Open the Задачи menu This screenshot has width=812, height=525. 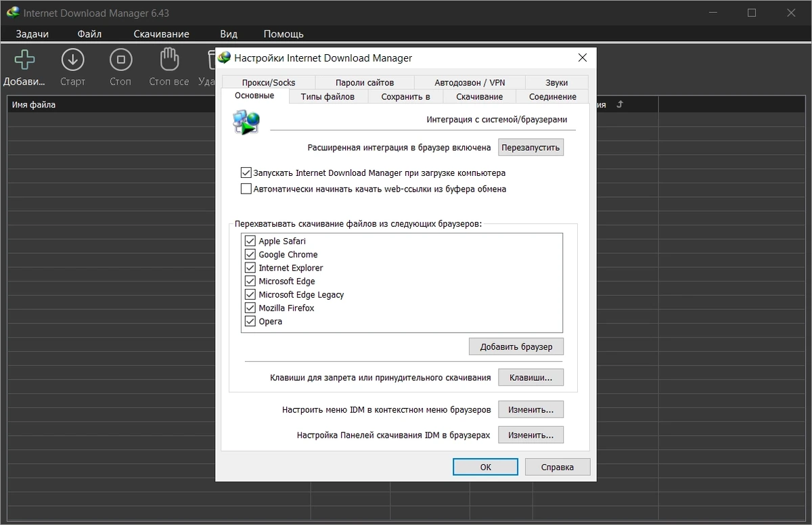(x=32, y=34)
